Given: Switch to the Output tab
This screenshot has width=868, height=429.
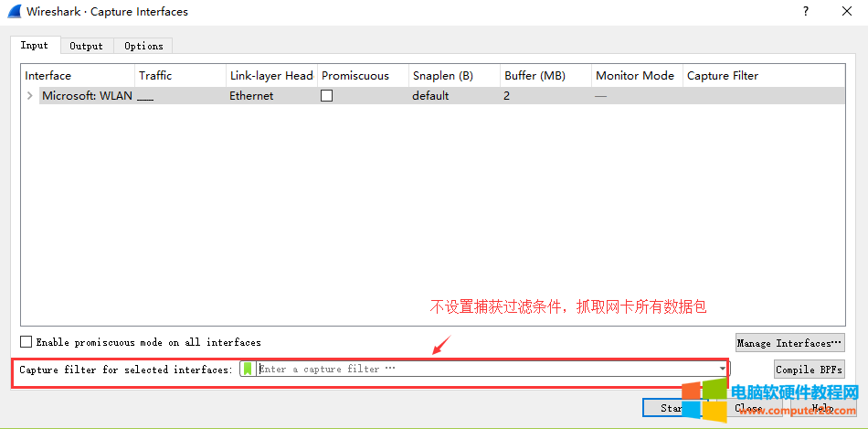Looking at the screenshot, I should point(87,46).
